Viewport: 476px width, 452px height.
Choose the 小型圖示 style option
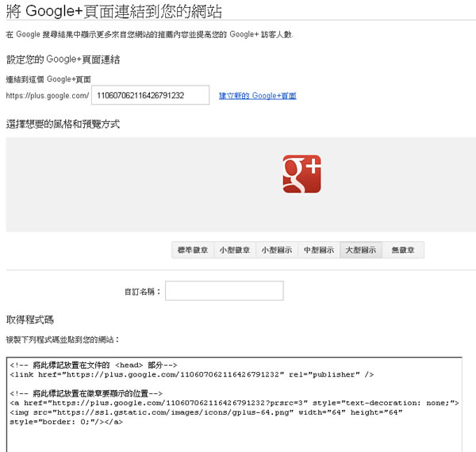click(277, 250)
